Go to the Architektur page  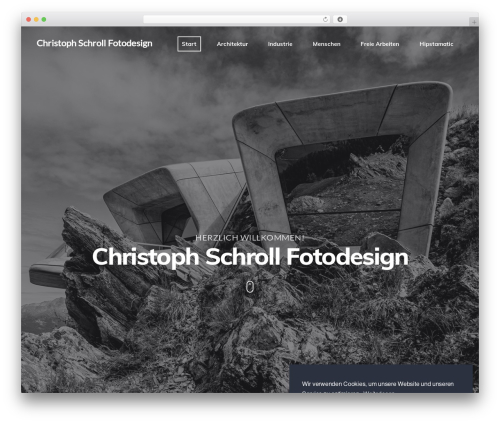tap(232, 44)
